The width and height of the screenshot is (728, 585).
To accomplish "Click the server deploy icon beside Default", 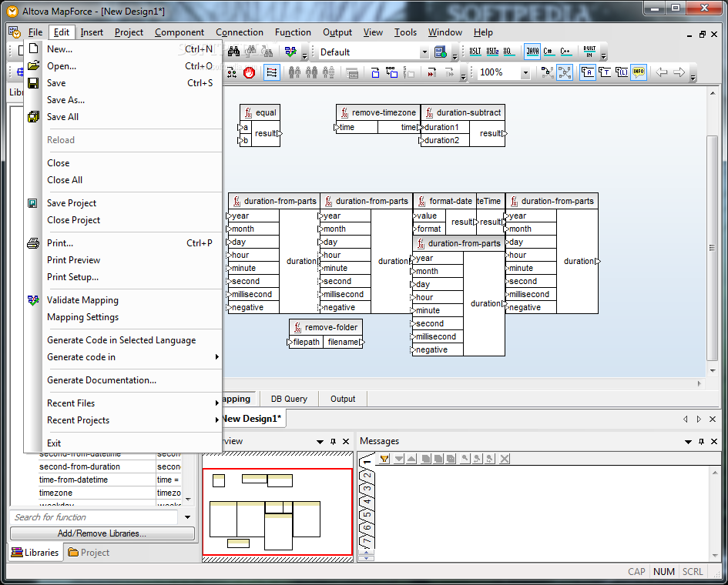I will pos(440,52).
